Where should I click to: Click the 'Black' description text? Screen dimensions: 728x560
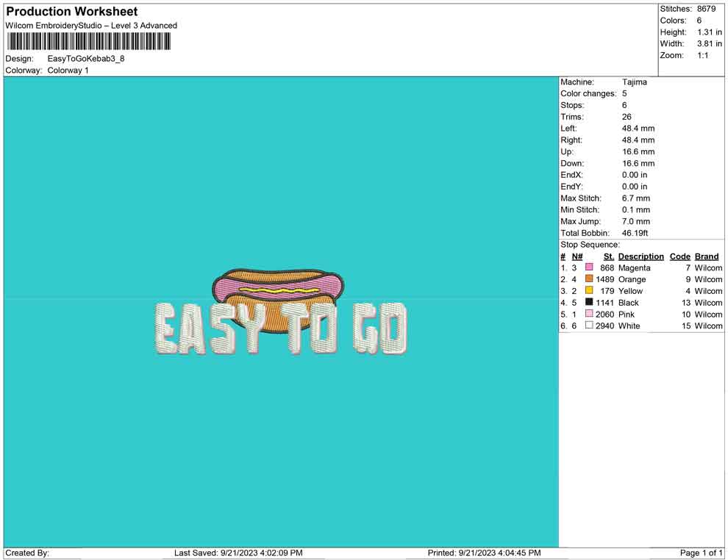[x=629, y=303]
